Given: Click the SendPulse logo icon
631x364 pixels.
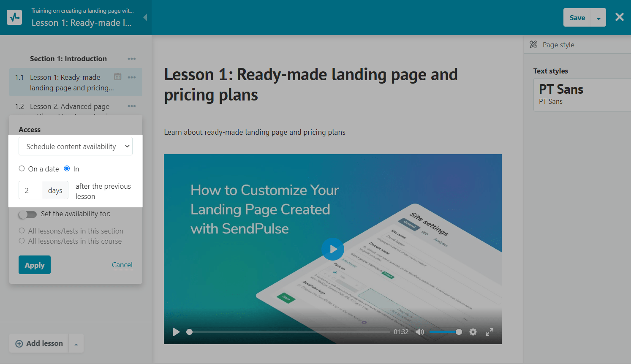Looking at the screenshot, I should [x=14, y=17].
